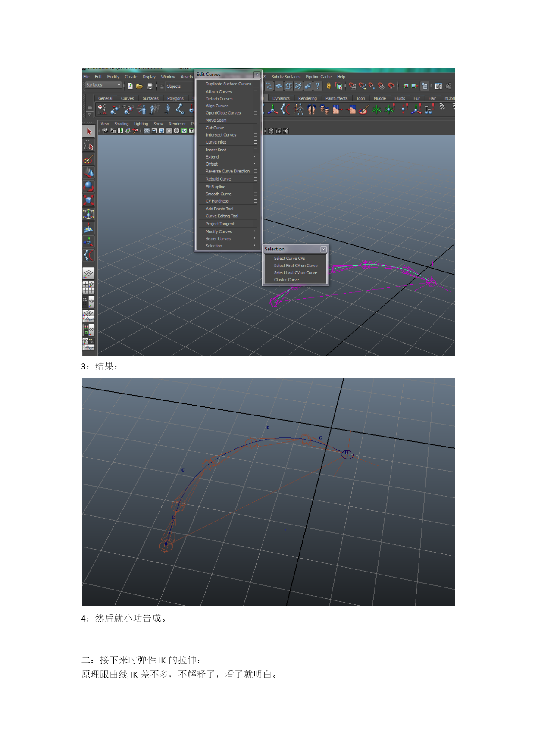Click the open folder scene icon

point(139,86)
